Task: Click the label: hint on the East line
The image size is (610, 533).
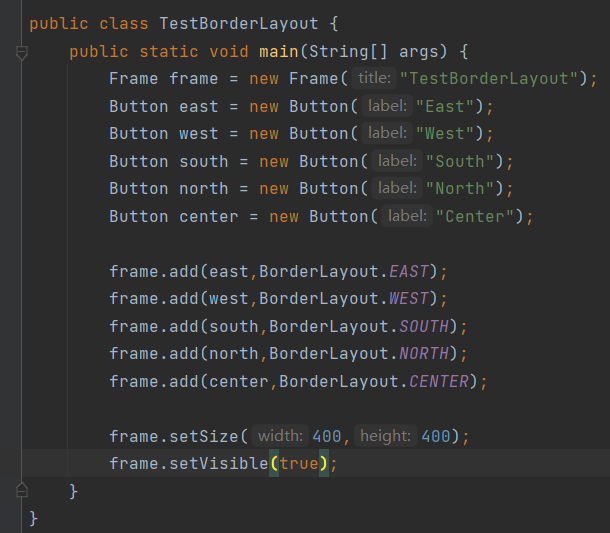Action: pos(387,106)
